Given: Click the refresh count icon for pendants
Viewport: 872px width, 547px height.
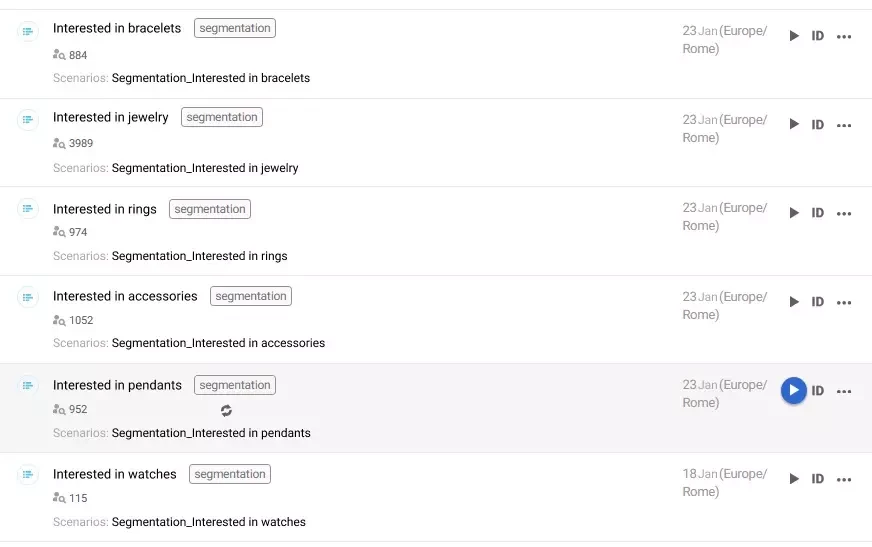Looking at the screenshot, I should [227, 410].
